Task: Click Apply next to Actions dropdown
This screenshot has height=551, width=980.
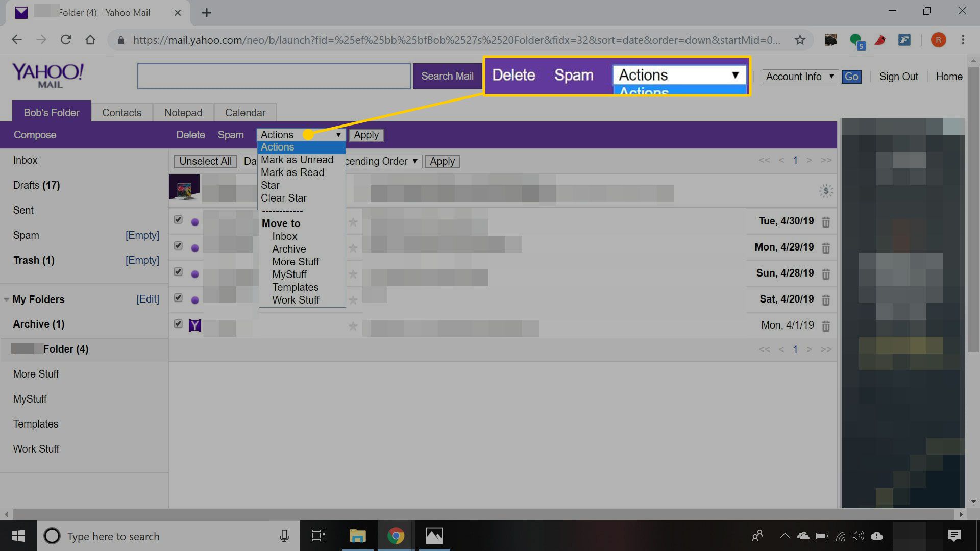Action: (366, 135)
